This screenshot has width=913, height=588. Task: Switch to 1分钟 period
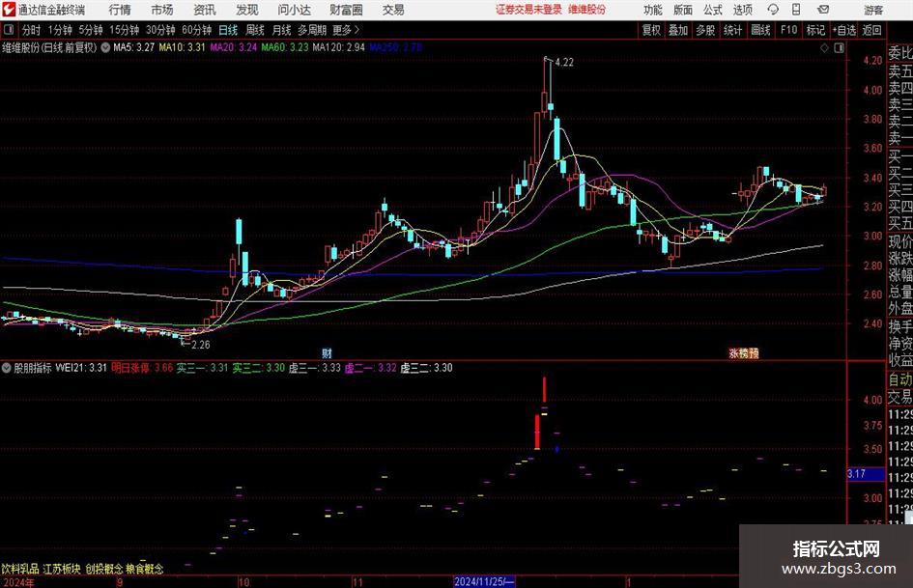click(x=59, y=30)
